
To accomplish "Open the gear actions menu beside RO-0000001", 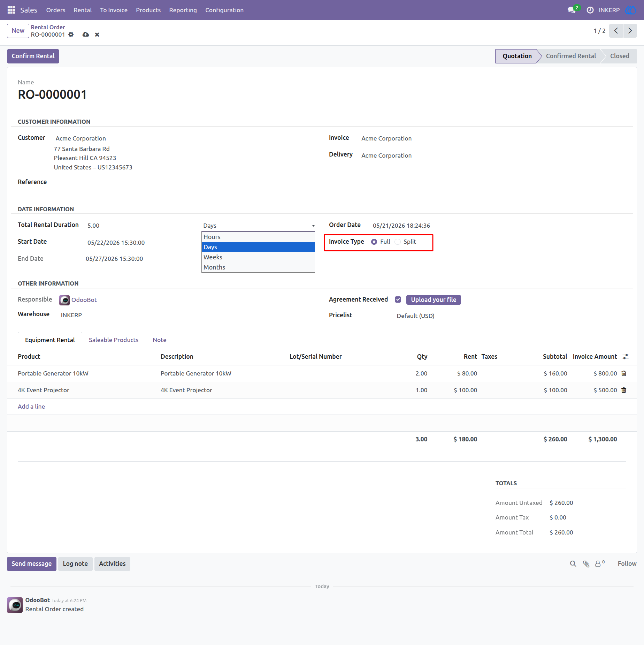I will pos(71,35).
